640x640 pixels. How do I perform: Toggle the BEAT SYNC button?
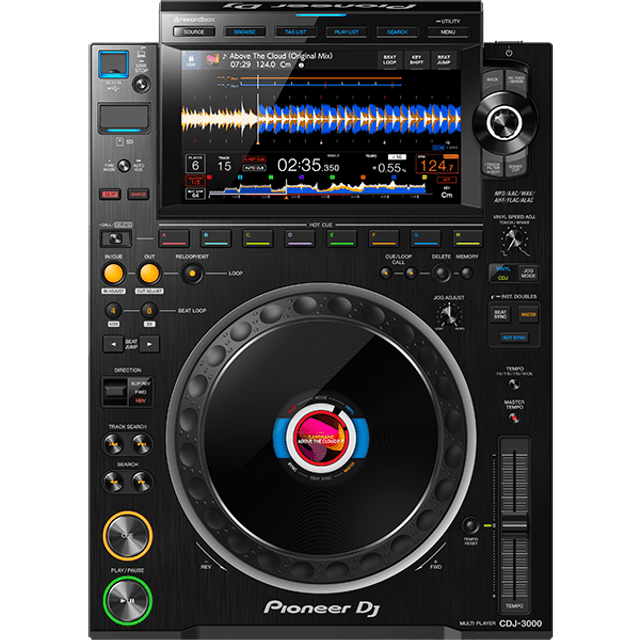pos(500,314)
